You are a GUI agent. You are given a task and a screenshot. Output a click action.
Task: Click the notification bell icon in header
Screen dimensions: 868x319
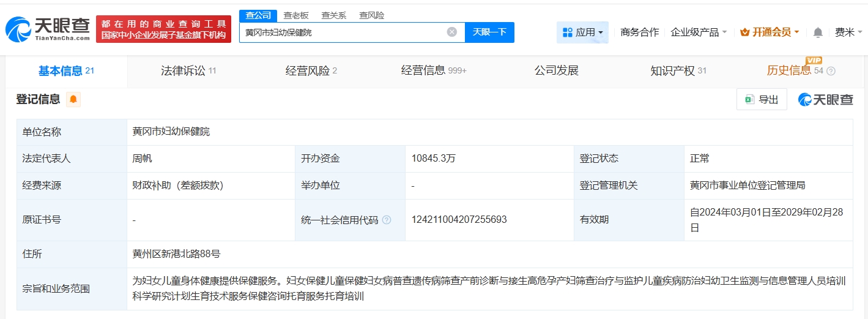(x=818, y=32)
